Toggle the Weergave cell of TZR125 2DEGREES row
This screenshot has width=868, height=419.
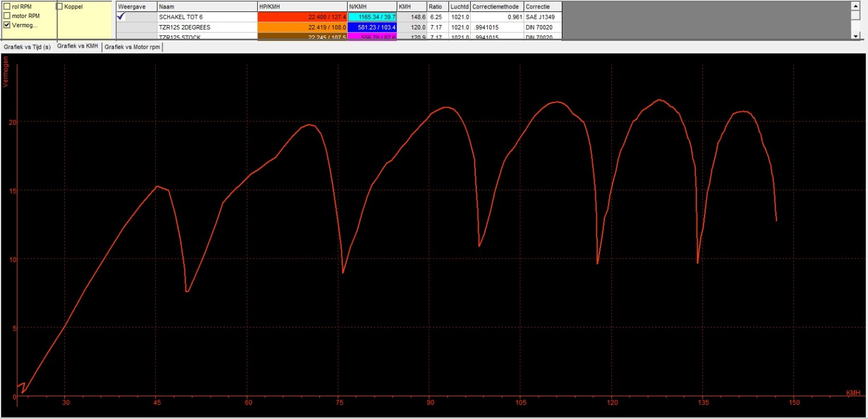(x=137, y=27)
